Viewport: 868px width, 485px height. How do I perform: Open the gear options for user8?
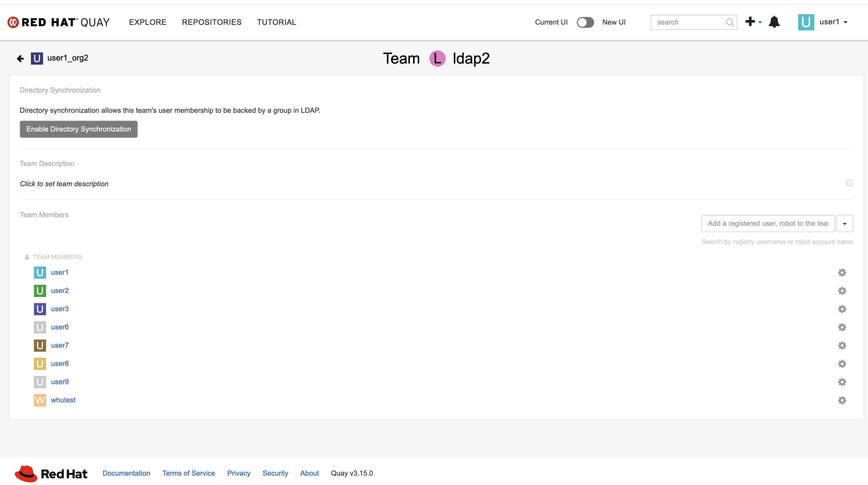pos(842,364)
